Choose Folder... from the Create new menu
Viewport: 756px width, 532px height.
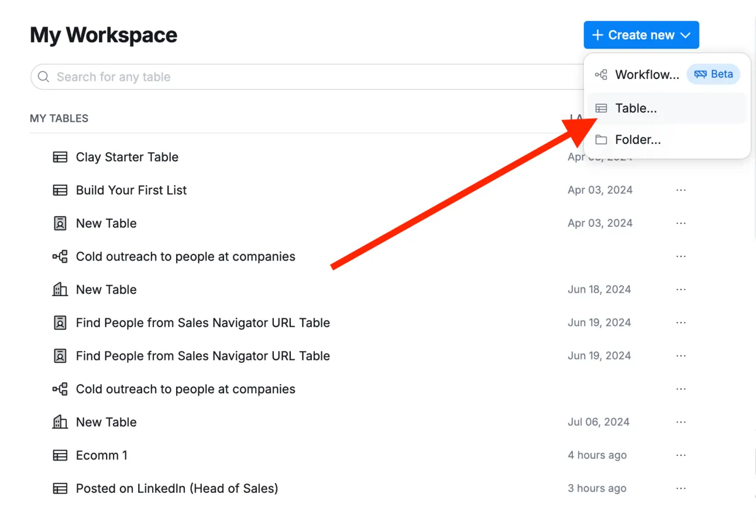click(x=666, y=140)
